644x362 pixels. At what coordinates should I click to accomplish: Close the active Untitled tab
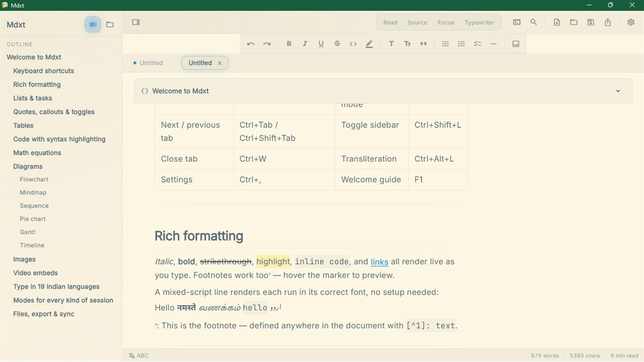click(220, 63)
